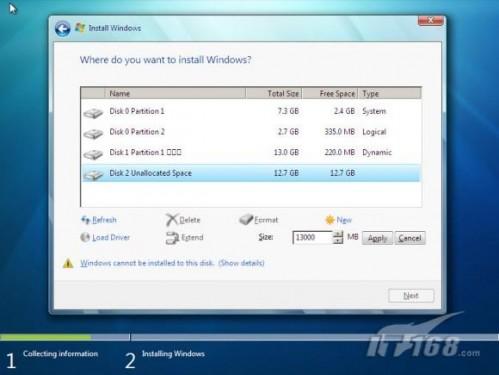Select the Disk 2 Unallocated Space row
The width and height of the screenshot is (499, 375).
[x=251, y=173]
